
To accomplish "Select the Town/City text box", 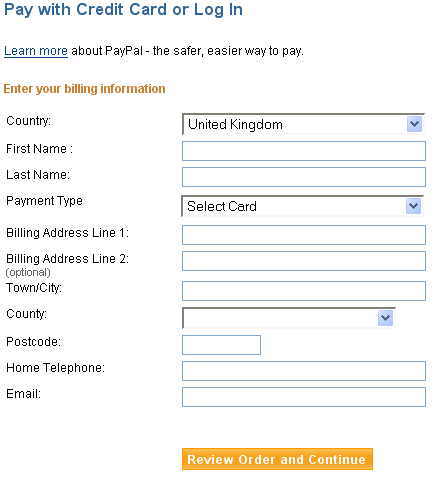I will point(304,291).
